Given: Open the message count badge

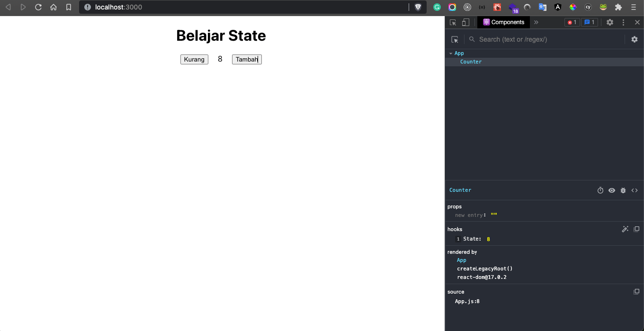Looking at the screenshot, I should click(x=590, y=22).
